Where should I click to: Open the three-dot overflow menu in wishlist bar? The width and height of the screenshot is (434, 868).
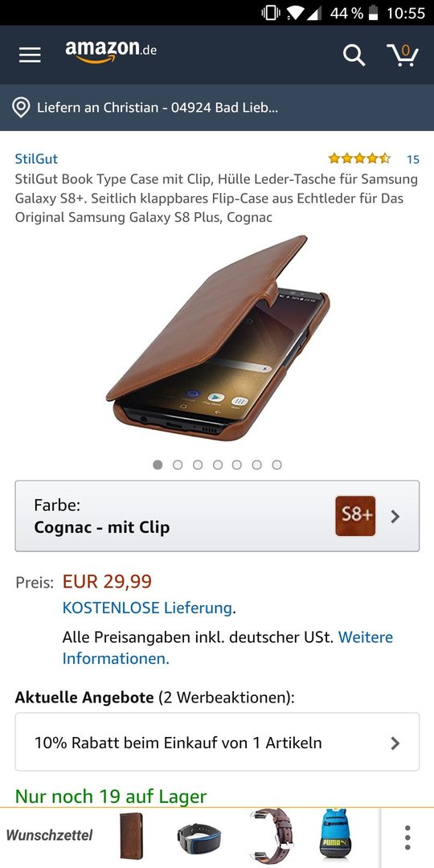click(407, 837)
